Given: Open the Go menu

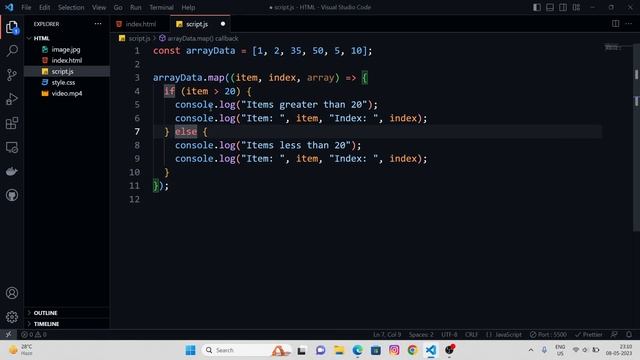Looking at the screenshot, I should click(118, 7).
